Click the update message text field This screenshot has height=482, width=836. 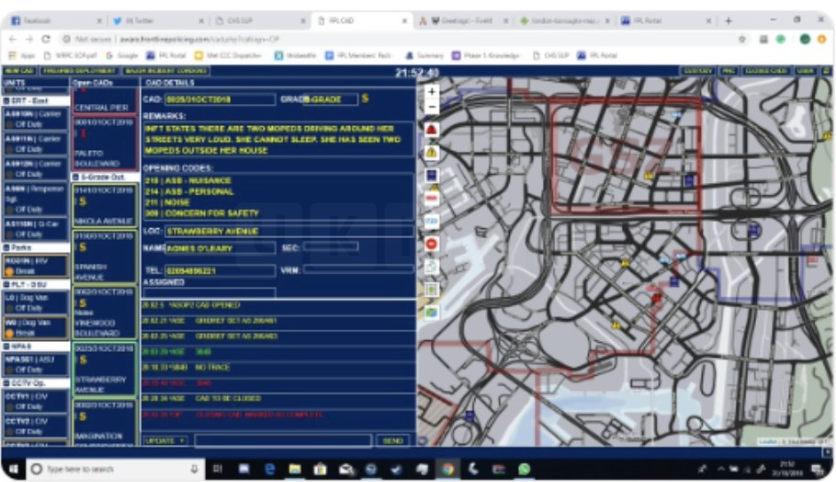click(x=283, y=441)
